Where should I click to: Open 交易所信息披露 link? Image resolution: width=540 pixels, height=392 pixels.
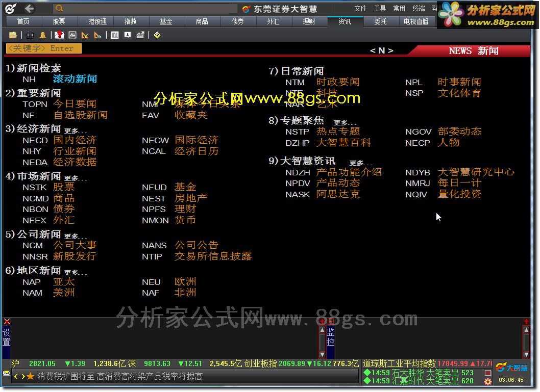(x=213, y=256)
